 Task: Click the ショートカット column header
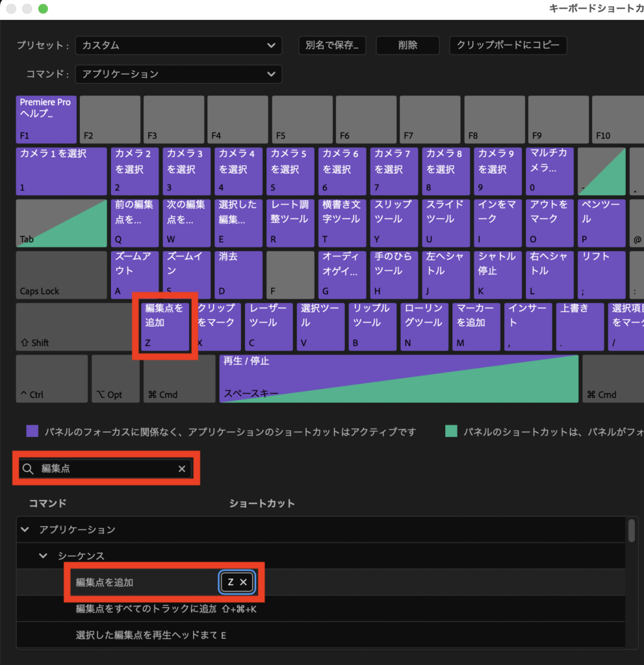click(262, 503)
